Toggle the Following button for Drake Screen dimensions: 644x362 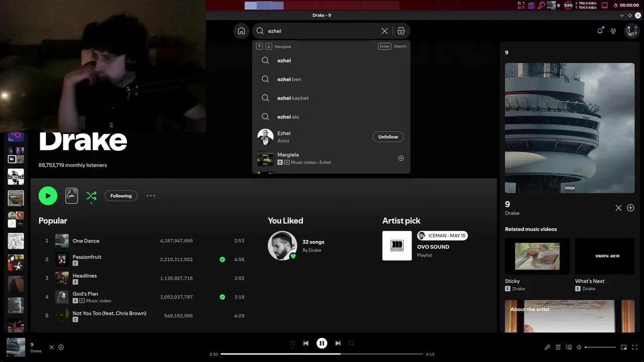click(121, 196)
